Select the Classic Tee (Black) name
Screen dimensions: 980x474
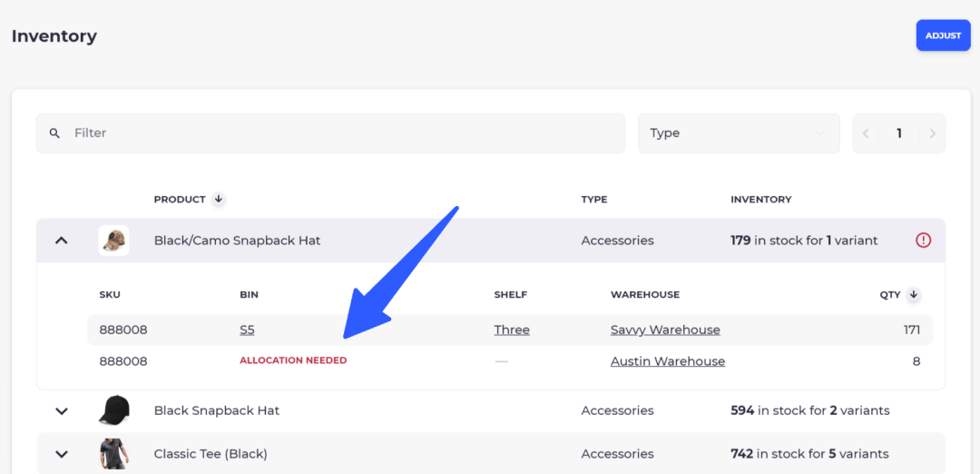pos(211,454)
